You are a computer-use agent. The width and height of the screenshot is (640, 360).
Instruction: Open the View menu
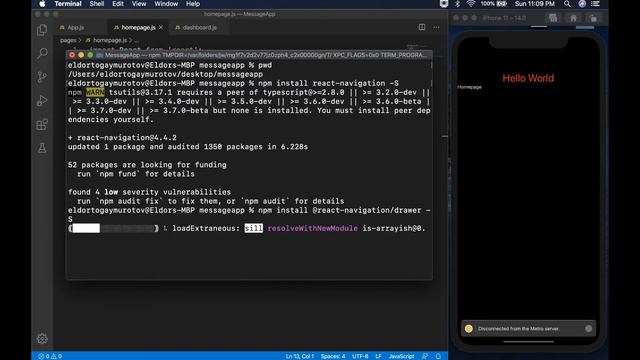[x=139, y=4]
